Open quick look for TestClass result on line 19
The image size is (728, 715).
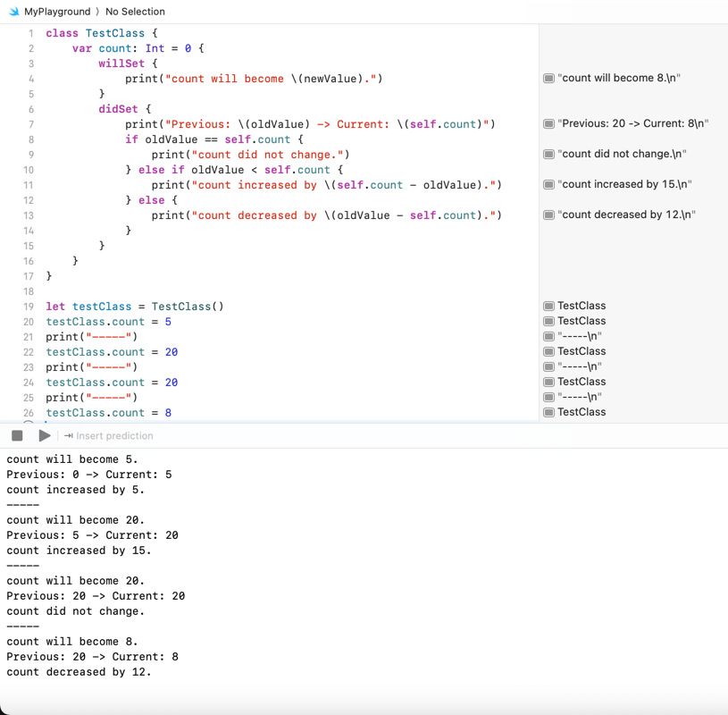coord(548,306)
